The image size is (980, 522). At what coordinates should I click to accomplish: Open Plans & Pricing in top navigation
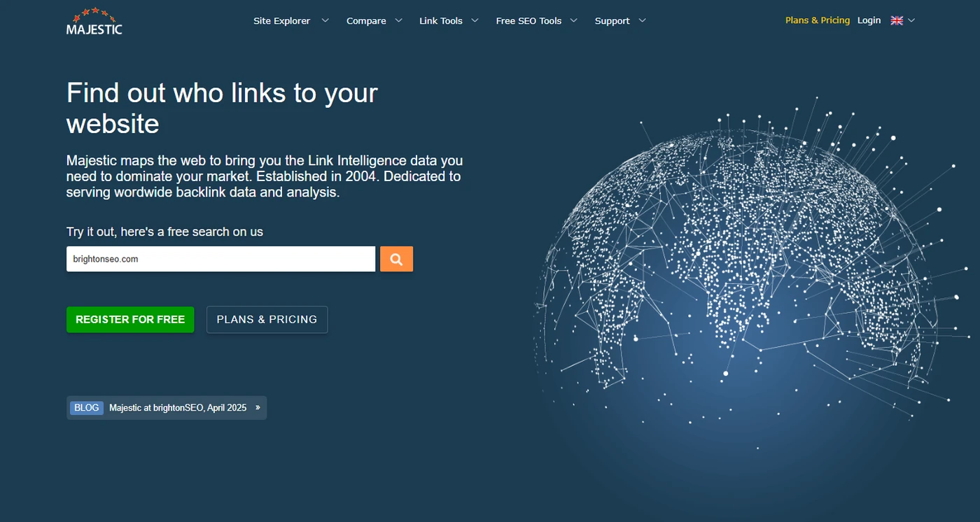(818, 20)
